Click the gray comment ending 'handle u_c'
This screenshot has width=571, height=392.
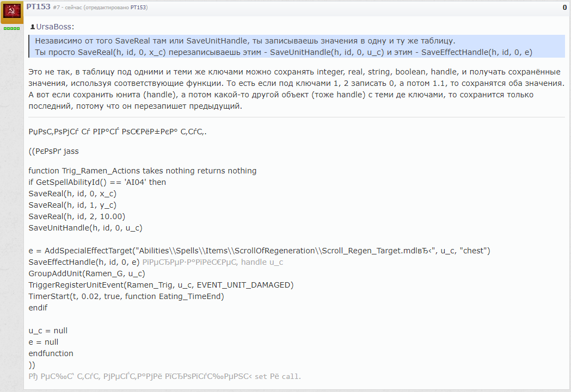pos(213,262)
